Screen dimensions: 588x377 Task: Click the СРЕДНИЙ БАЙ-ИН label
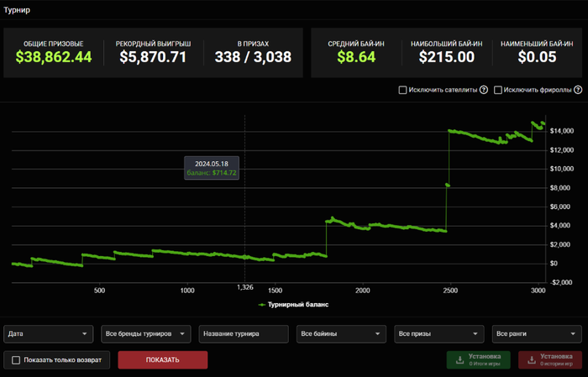[x=356, y=44]
